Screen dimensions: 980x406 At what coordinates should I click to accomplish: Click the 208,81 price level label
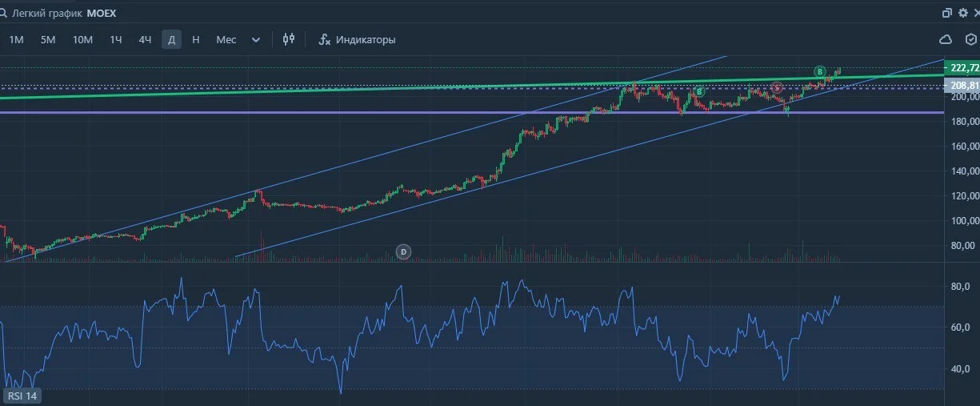click(962, 86)
